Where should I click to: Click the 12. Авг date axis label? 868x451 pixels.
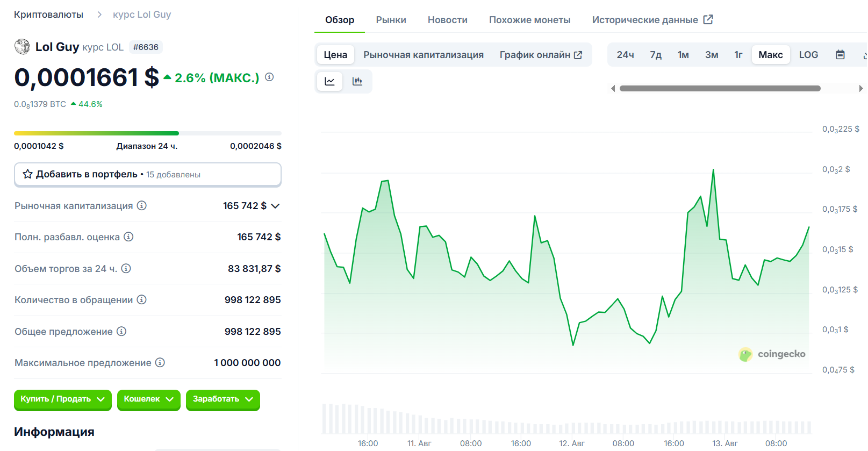tap(571, 443)
